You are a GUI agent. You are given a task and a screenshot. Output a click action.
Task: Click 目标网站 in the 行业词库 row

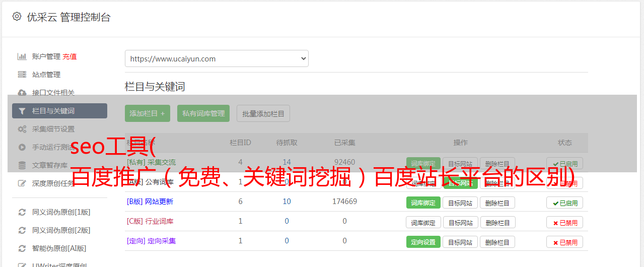(x=461, y=222)
